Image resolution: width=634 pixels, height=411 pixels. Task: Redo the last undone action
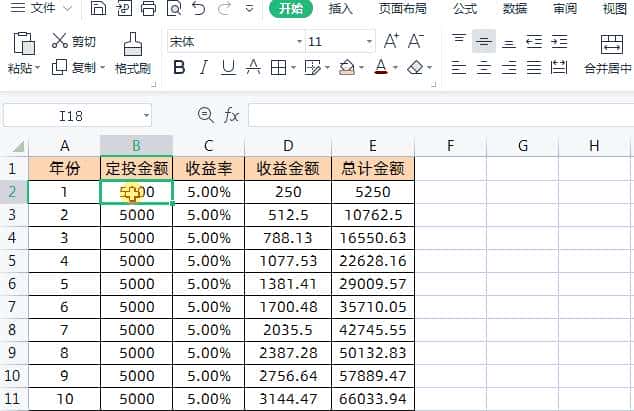[x=224, y=8]
